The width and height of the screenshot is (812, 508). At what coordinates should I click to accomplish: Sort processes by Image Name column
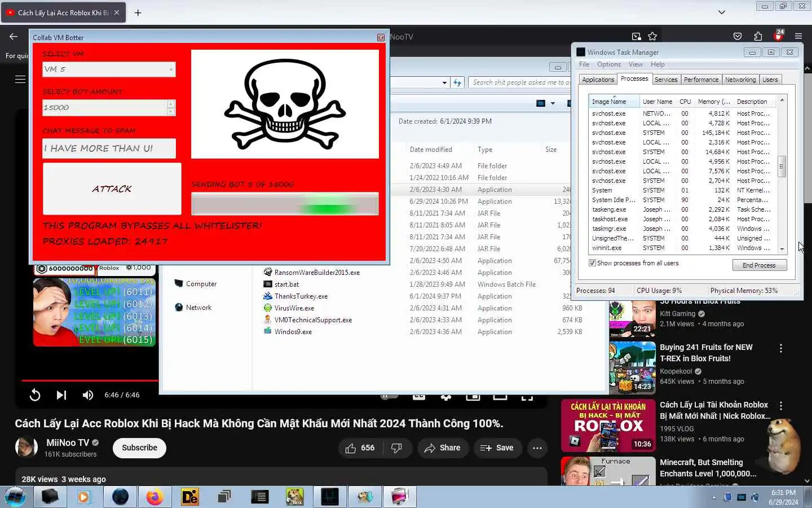(614, 102)
